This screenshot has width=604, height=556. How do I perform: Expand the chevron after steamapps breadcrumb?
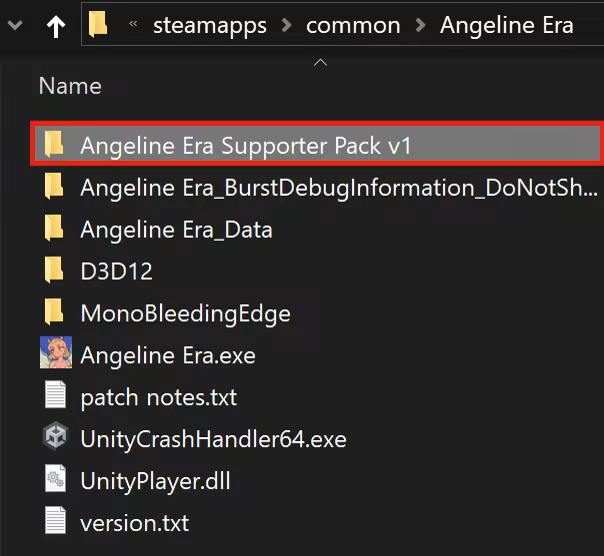tap(285, 26)
